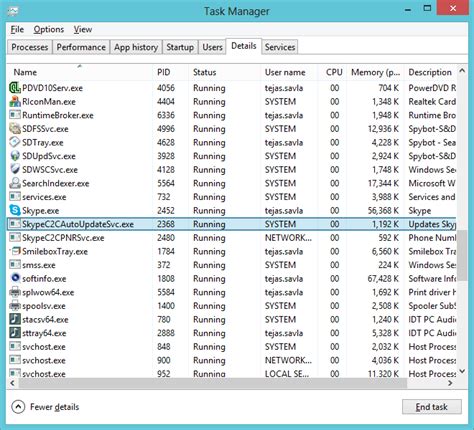
Task: Select the RuntimeBroker.exe process name
Action: point(58,115)
